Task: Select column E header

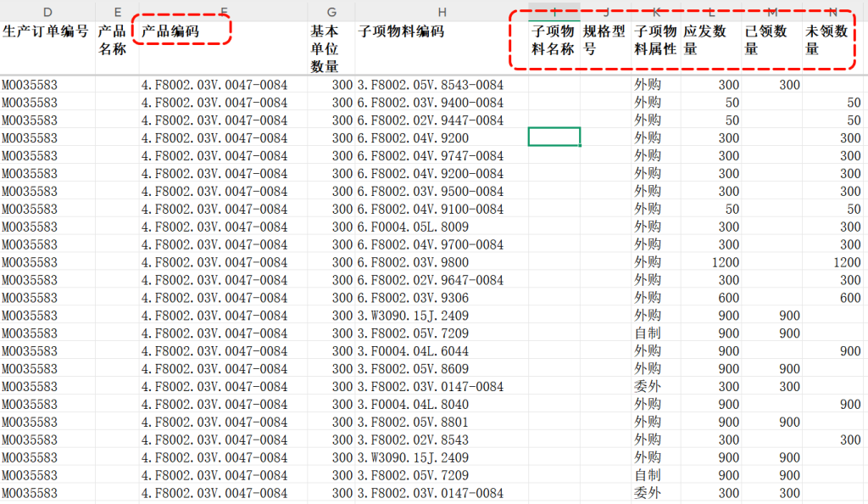Action: 117,12
